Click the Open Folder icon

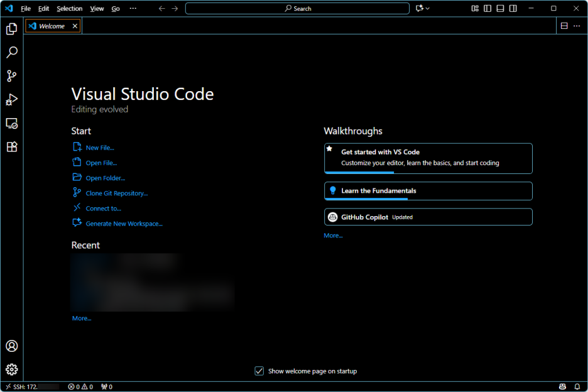coord(77,177)
